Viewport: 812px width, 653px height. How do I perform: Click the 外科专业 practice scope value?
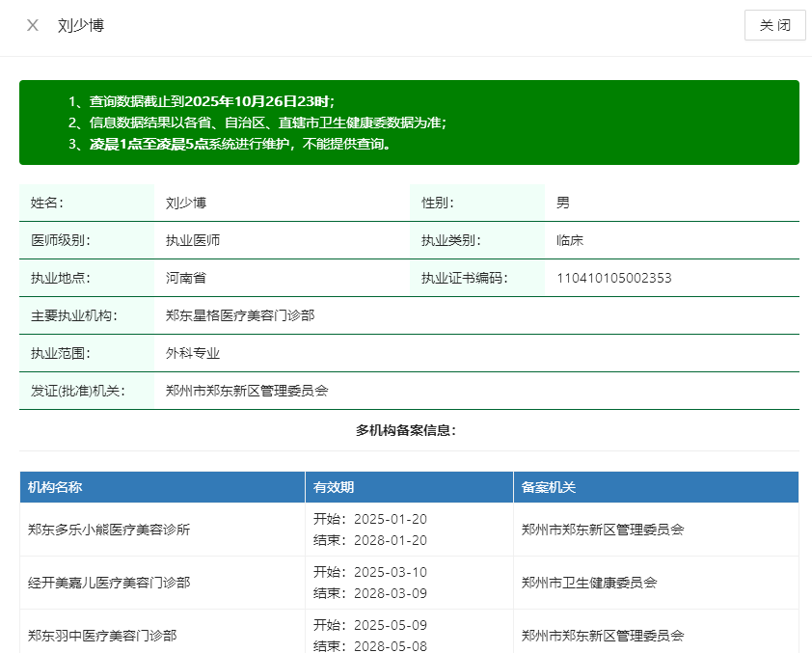click(x=193, y=353)
